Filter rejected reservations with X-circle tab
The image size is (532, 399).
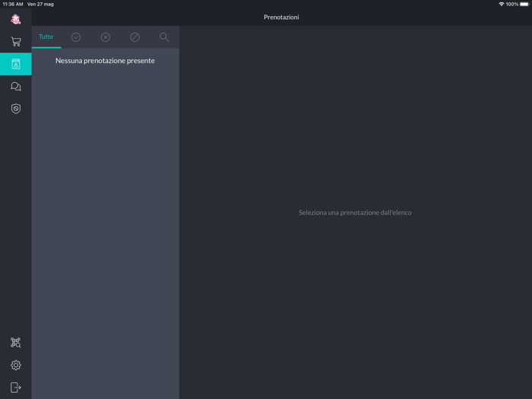tap(106, 37)
